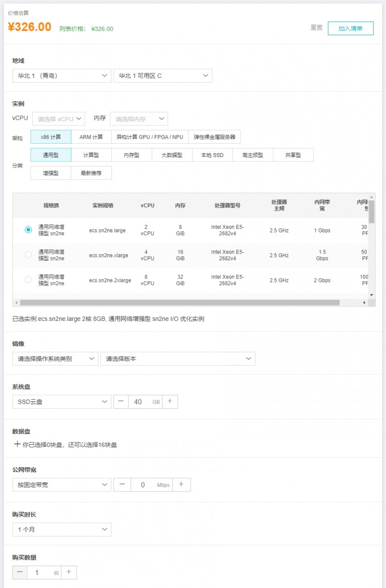Add a data disk with plus icon

click(17, 444)
